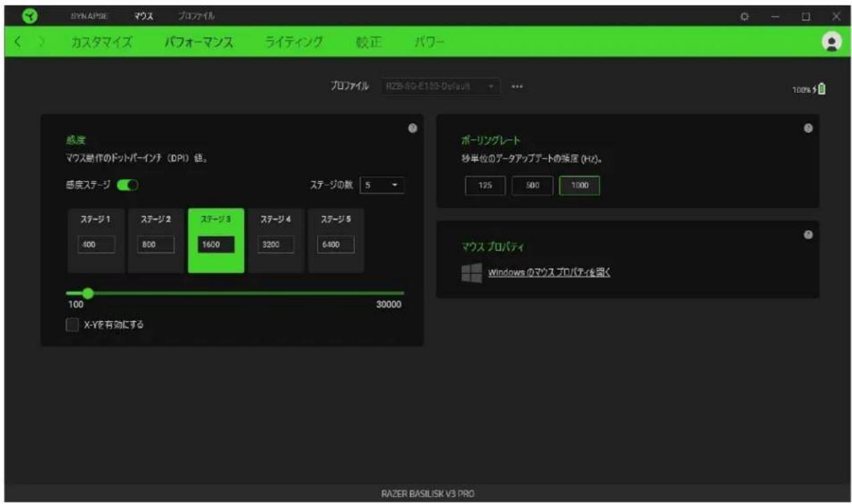Select the ステージ 4 card

coord(276,241)
